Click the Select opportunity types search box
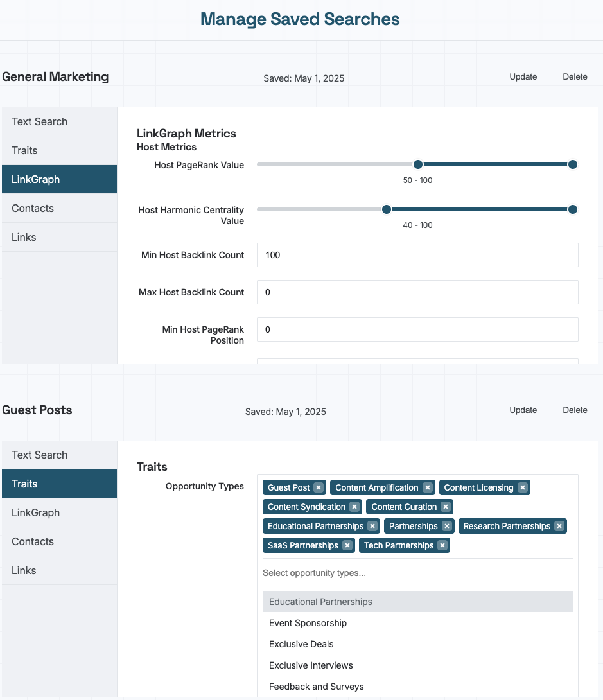 coord(418,573)
